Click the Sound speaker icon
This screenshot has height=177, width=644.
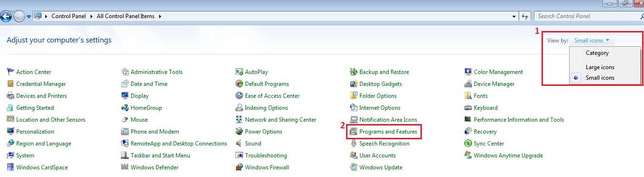pos(239,144)
